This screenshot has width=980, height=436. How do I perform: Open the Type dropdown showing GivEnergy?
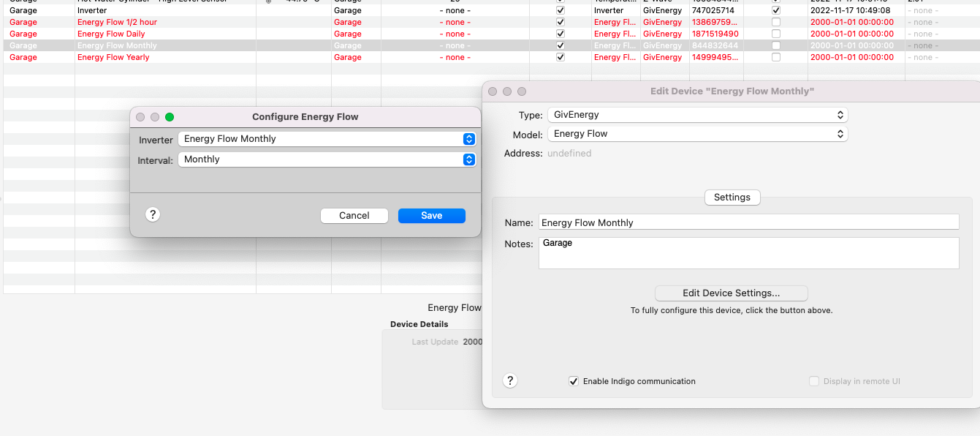(697, 115)
